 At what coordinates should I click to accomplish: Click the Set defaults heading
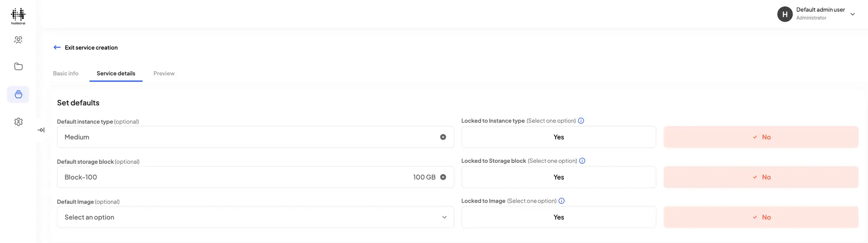click(78, 103)
